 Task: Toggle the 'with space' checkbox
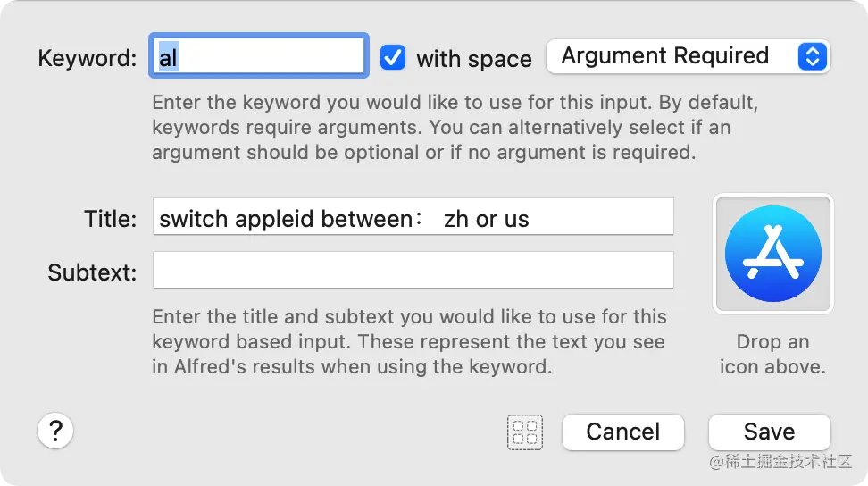click(x=393, y=57)
